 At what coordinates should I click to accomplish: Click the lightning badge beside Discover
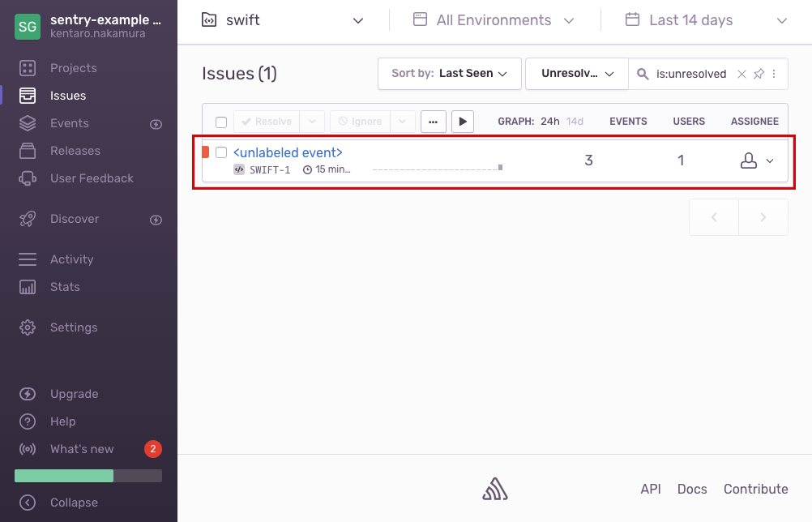(156, 220)
